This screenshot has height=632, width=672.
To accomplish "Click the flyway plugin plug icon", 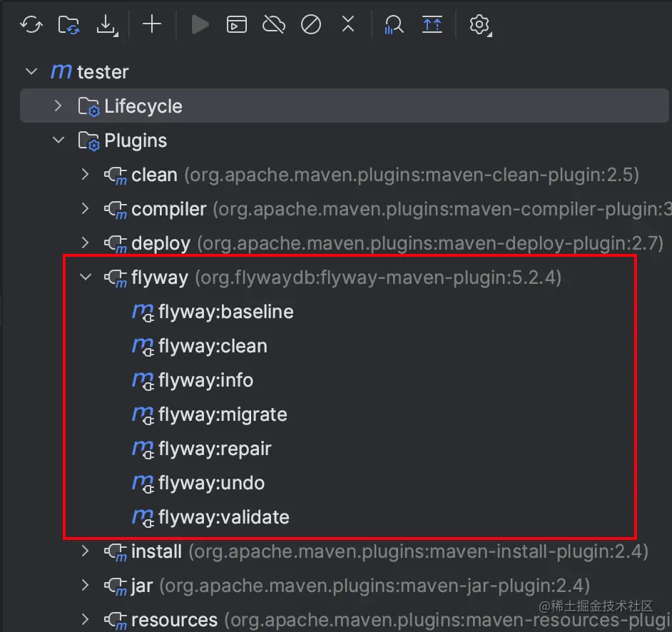I will 116,278.
